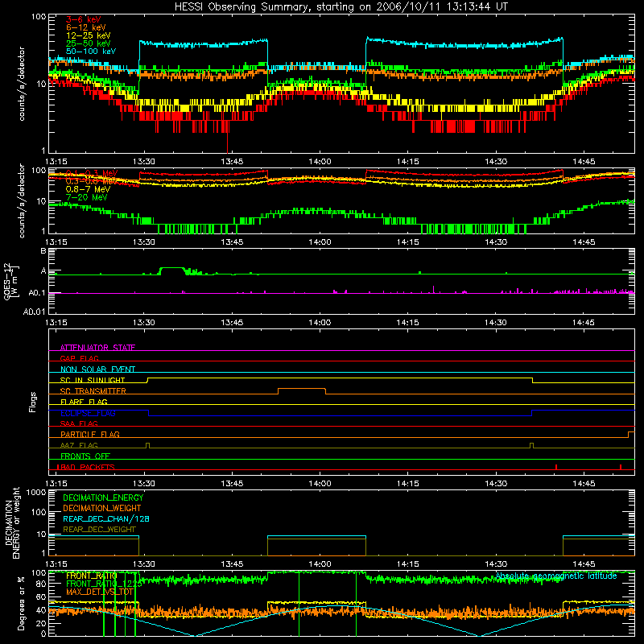This screenshot has width=644, height=644.
Task: Select the BAD_PACKETS flag label
Action: coord(86,467)
